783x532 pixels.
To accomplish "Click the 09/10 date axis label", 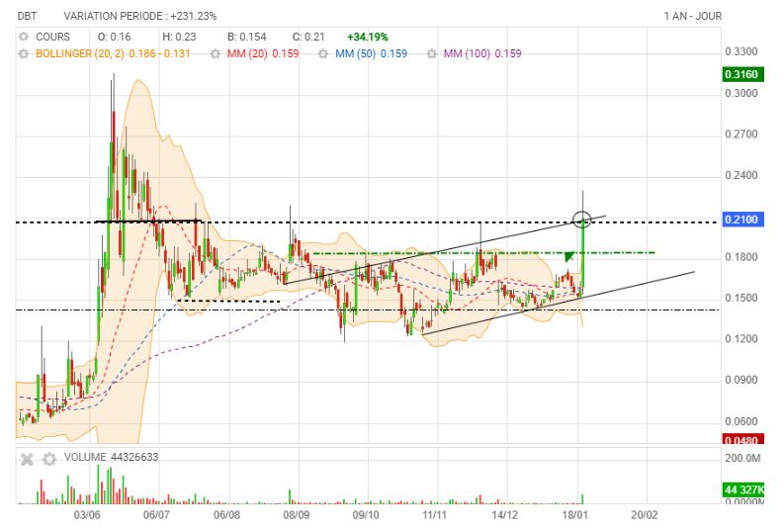I will click(x=366, y=514).
